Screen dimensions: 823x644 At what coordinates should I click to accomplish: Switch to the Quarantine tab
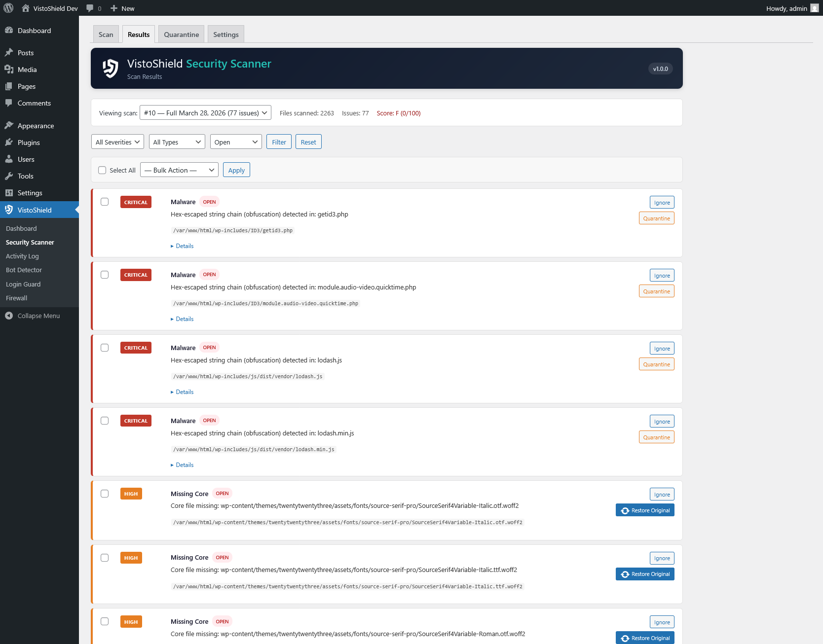pos(181,35)
